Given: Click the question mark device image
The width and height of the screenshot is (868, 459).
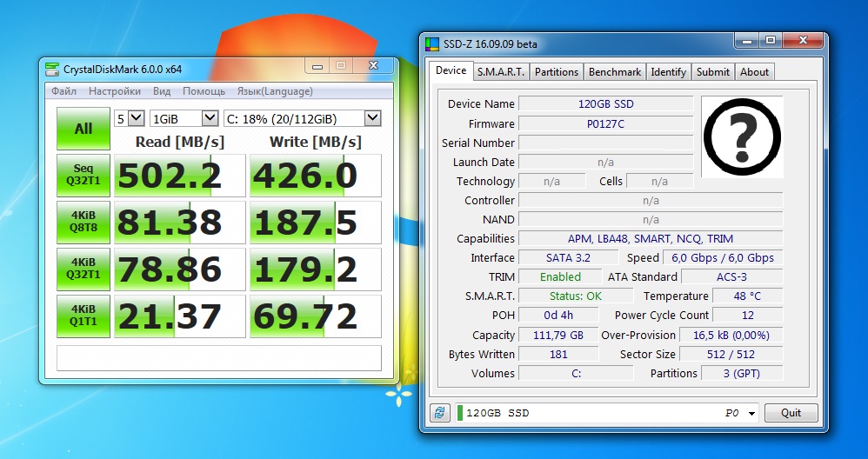Looking at the screenshot, I should [742, 136].
